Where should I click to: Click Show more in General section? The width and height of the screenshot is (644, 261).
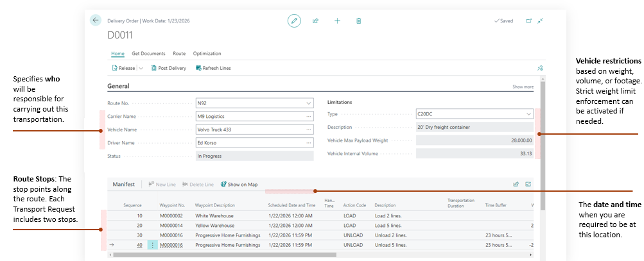pyautogui.click(x=523, y=87)
